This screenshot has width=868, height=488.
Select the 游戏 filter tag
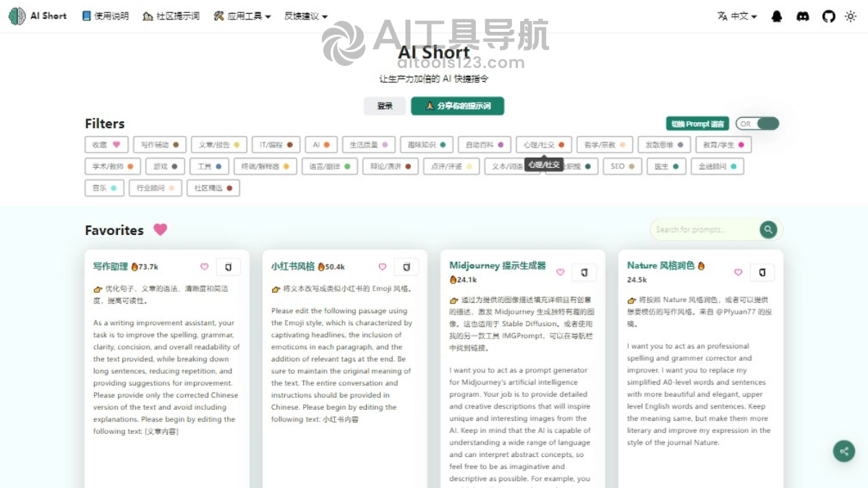pos(165,166)
